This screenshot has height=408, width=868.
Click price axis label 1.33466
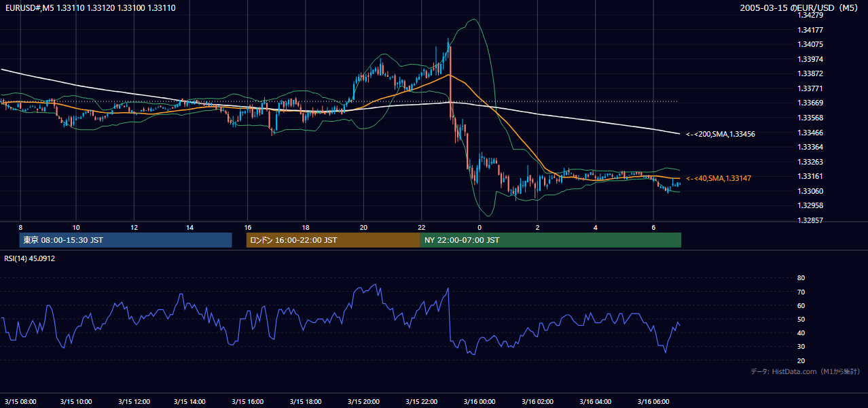pos(811,133)
